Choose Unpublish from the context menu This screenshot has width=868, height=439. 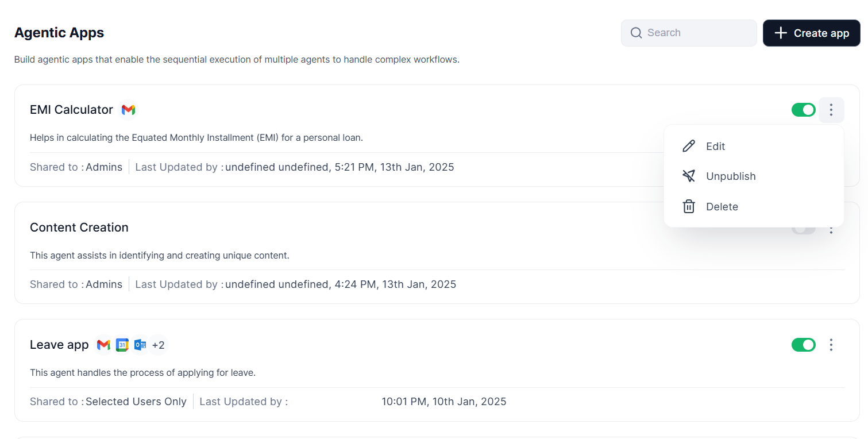(x=730, y=176)
